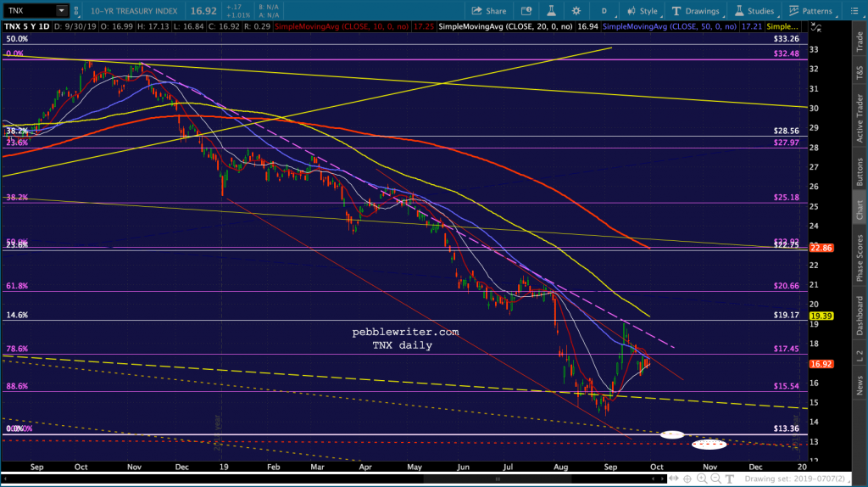Toggle the crosshair pan mode icon

point(687,479)
